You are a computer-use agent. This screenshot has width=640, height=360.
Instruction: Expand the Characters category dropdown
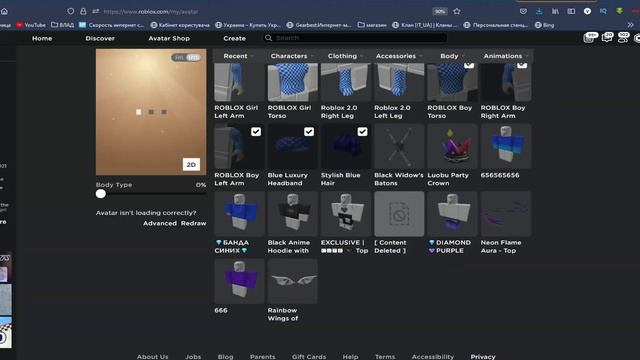click(x=292, y=56)
